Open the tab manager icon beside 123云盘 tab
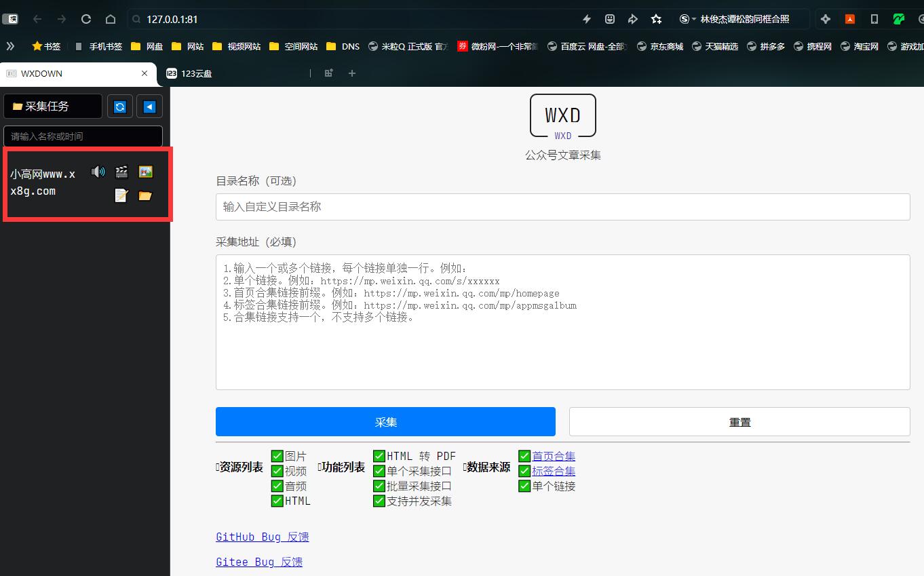The width and height of the screenshot is (924, 576). (x=329, y=73)
